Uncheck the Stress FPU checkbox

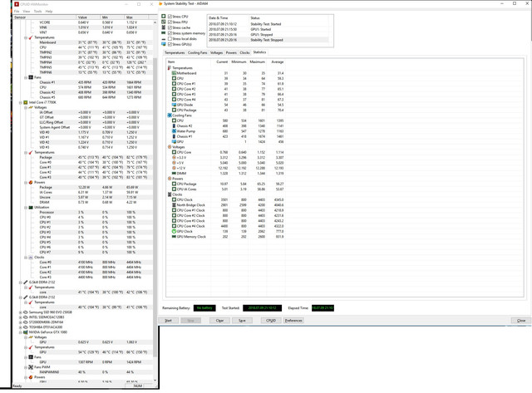click(x=170, y=22)
